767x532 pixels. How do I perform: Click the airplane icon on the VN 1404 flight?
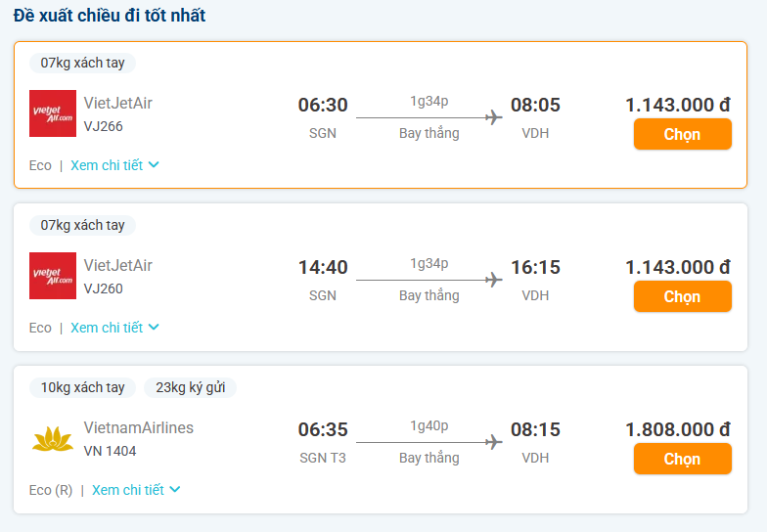tap(493, 442)
